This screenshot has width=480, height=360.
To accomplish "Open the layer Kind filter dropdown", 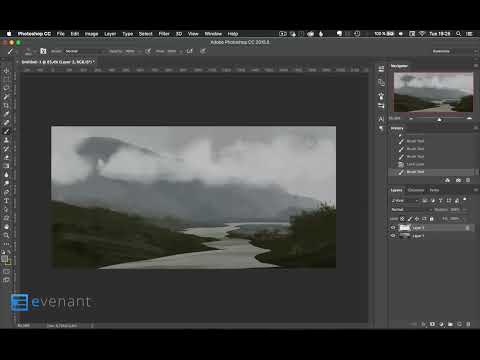I will (405, 200).
